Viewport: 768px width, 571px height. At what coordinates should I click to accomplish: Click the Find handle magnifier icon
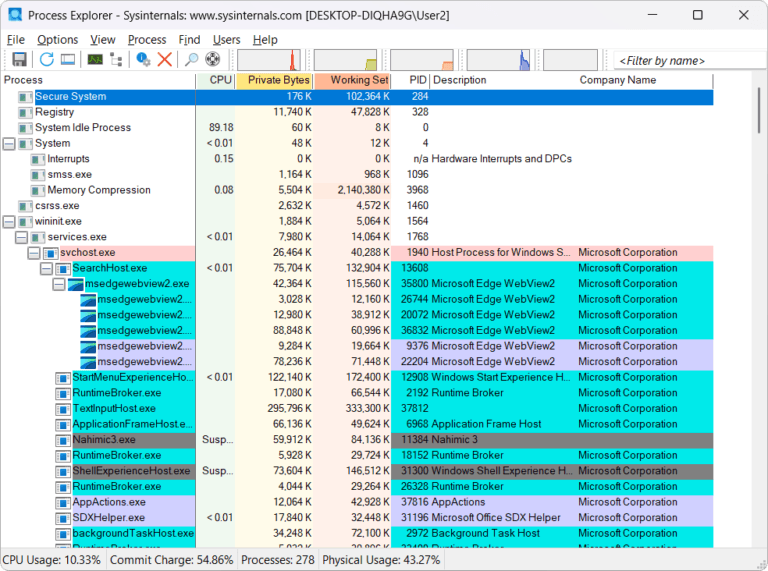coord(191,60)
